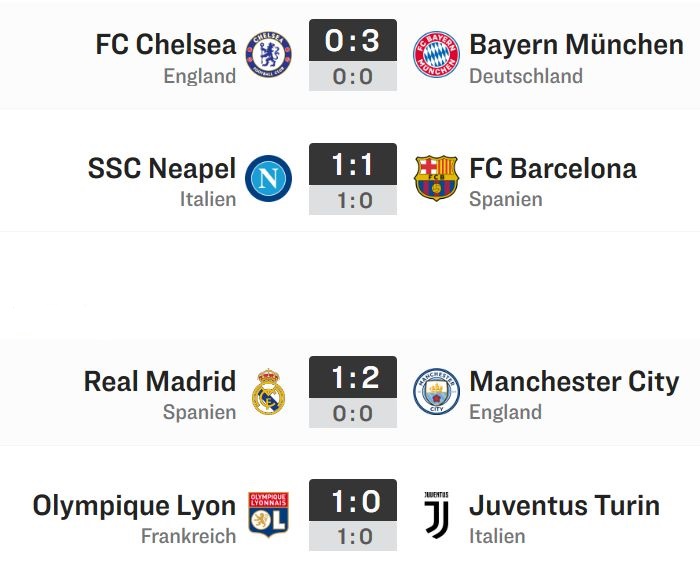Screen dimensions: 700x568
Task: Open the Juventus Turin team name link
Action: 564,505
